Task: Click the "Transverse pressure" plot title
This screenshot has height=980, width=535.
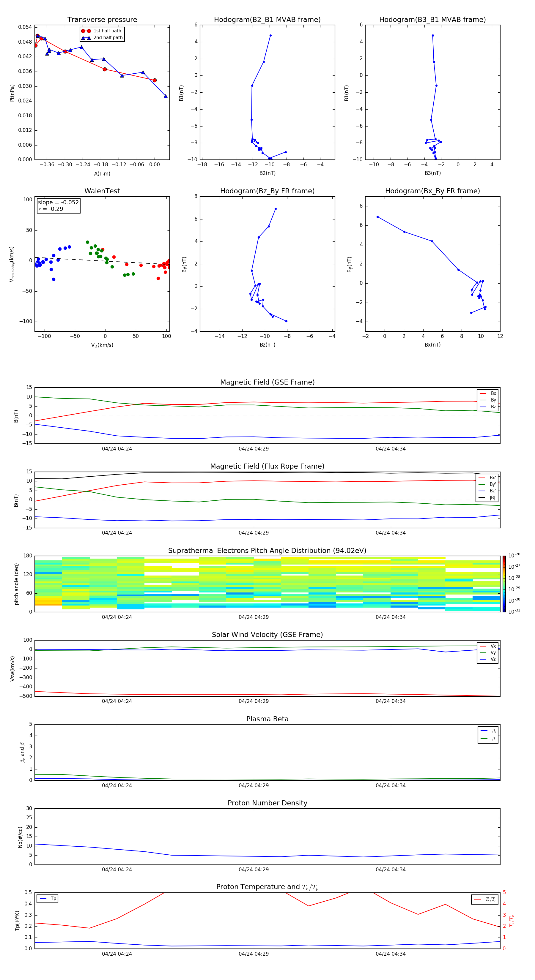Action: tap(102, 20)
